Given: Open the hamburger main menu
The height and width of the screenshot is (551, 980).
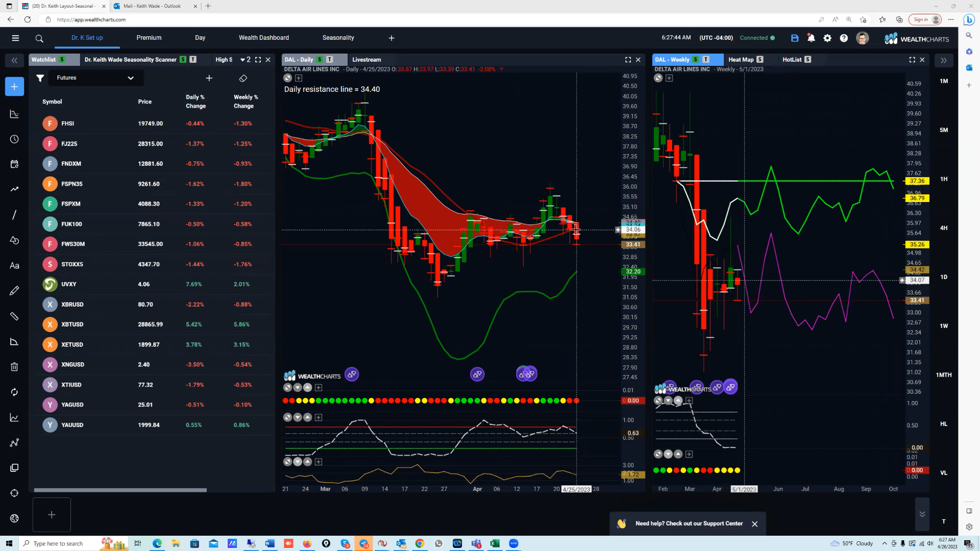Looking at the screenshot, I should 15,38.
